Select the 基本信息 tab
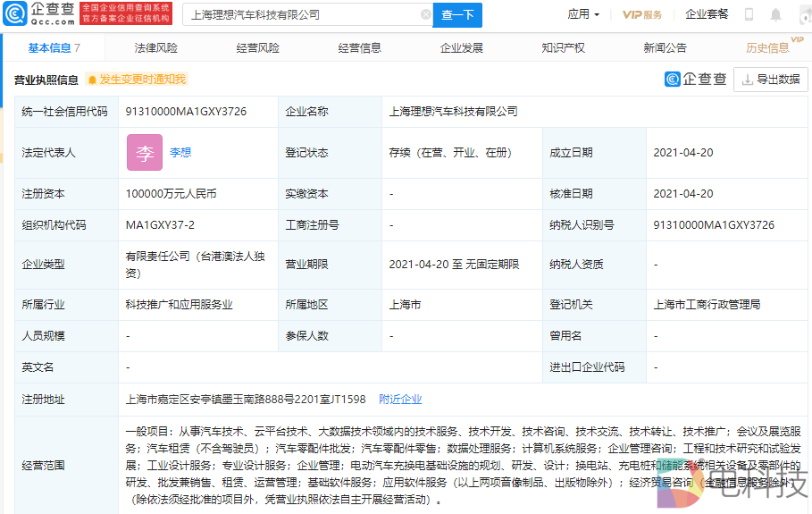Screen dimensions: 812x514 point(54,48)
